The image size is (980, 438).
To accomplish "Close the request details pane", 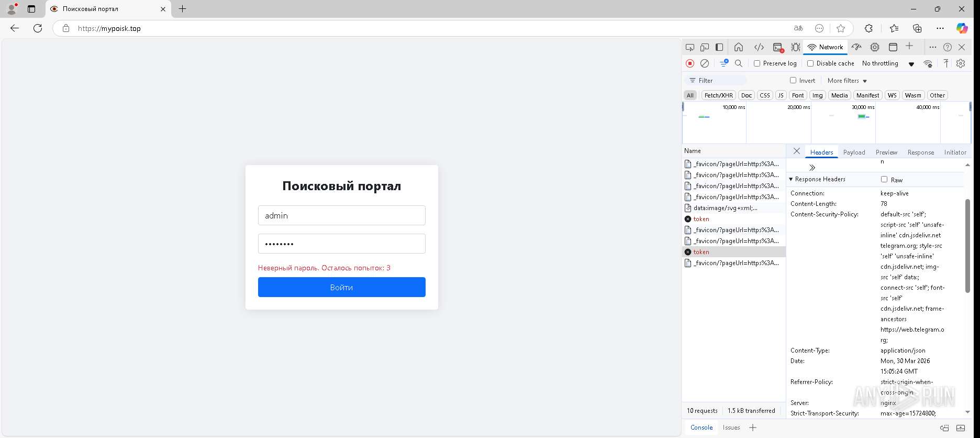I will (796, 151).
